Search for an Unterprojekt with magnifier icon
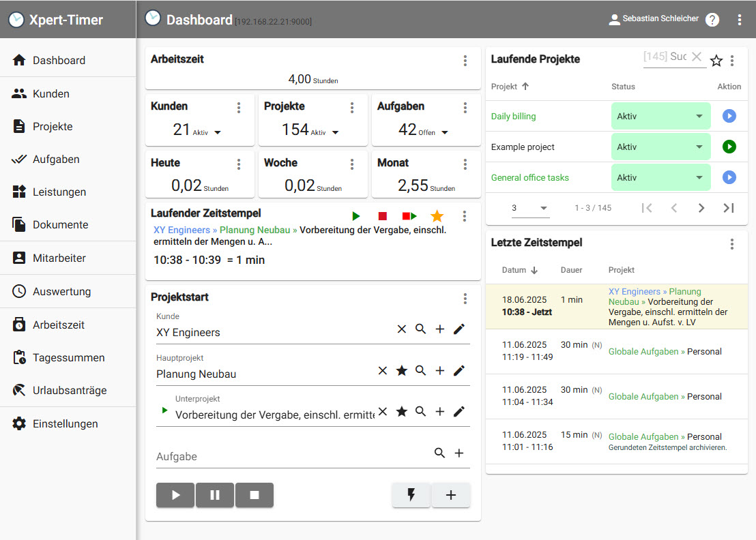This screenshot has height=540, width=756. pos(420,411)
